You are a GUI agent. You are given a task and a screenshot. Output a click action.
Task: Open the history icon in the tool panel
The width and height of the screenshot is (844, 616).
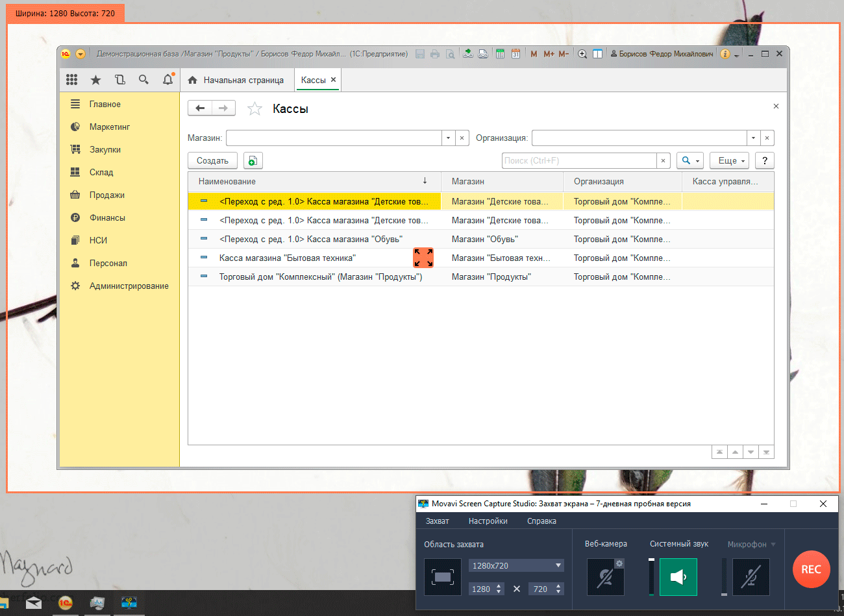pos(119,80)
